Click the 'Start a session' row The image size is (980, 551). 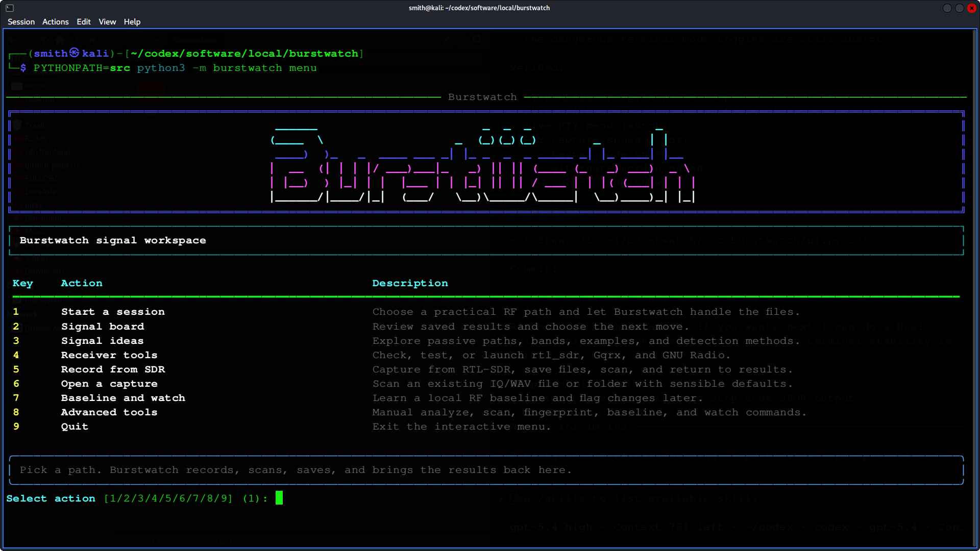(x=485, y=312)
